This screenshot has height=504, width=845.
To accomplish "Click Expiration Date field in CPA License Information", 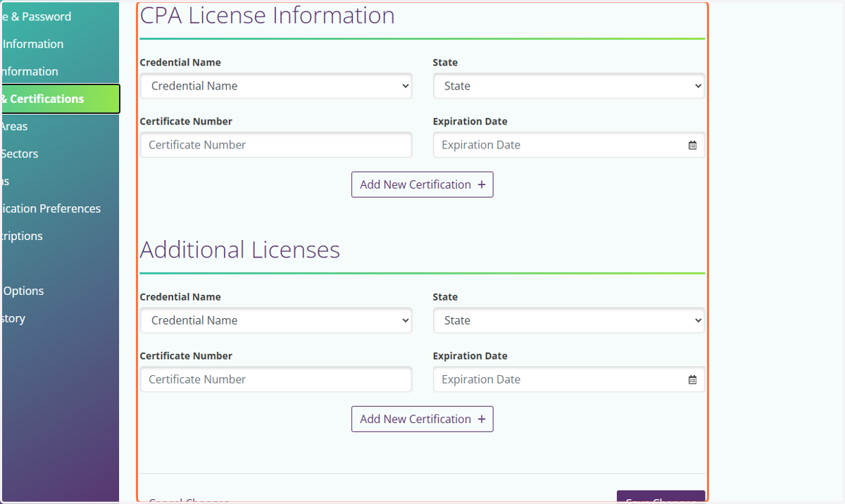I will coord(569,145).
